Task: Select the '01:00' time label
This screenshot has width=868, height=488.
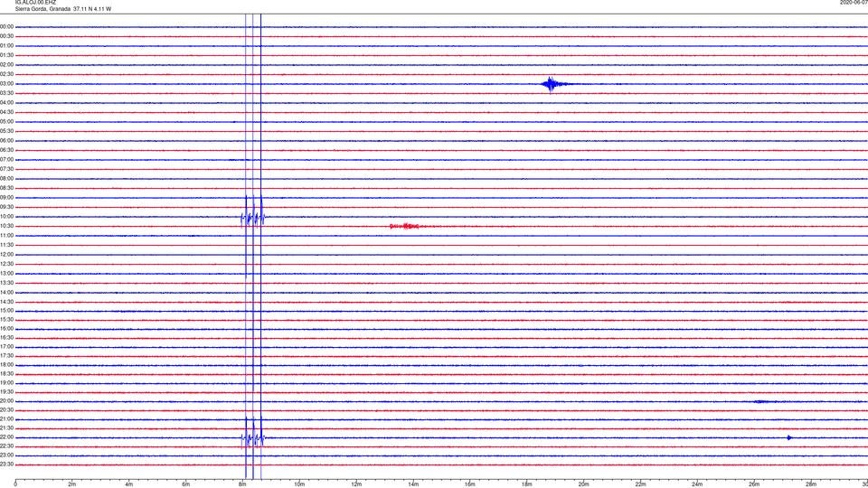Action: (x=7, y=45)
